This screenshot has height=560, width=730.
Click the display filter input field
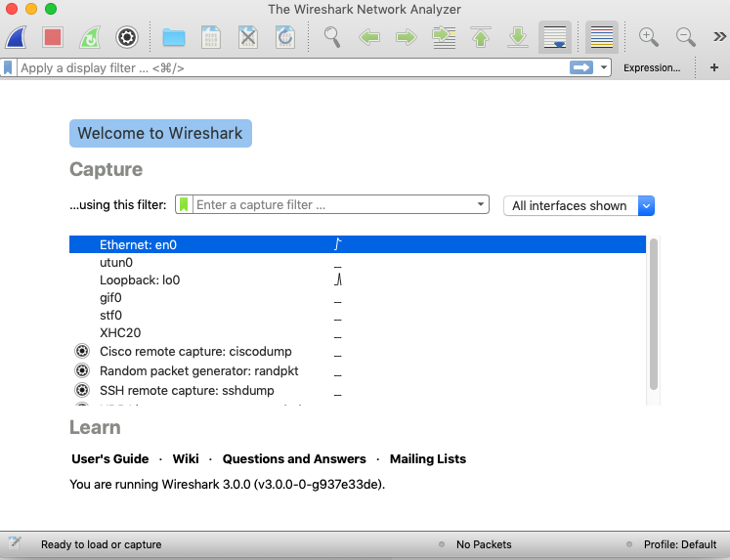pyautogui.click(x=292, y=68)
